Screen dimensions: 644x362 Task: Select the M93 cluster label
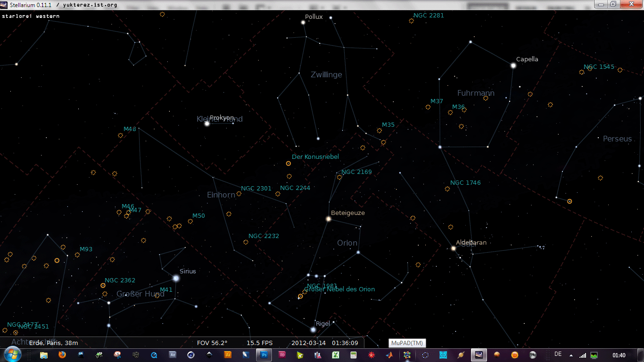86,249
